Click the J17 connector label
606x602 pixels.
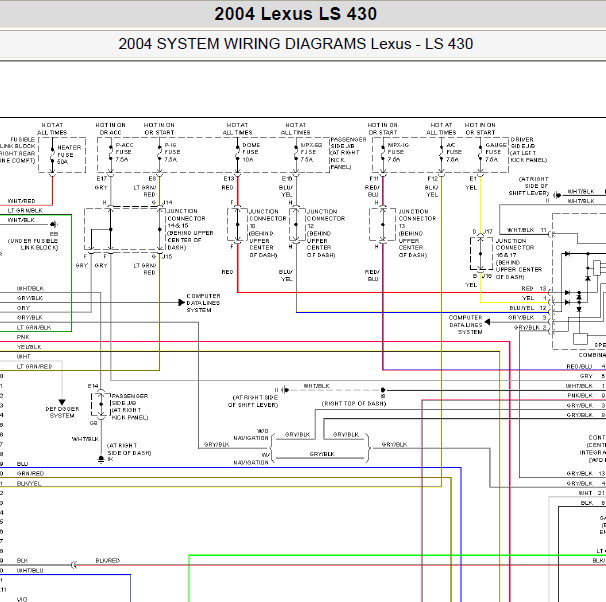click(x=488, y=231)
